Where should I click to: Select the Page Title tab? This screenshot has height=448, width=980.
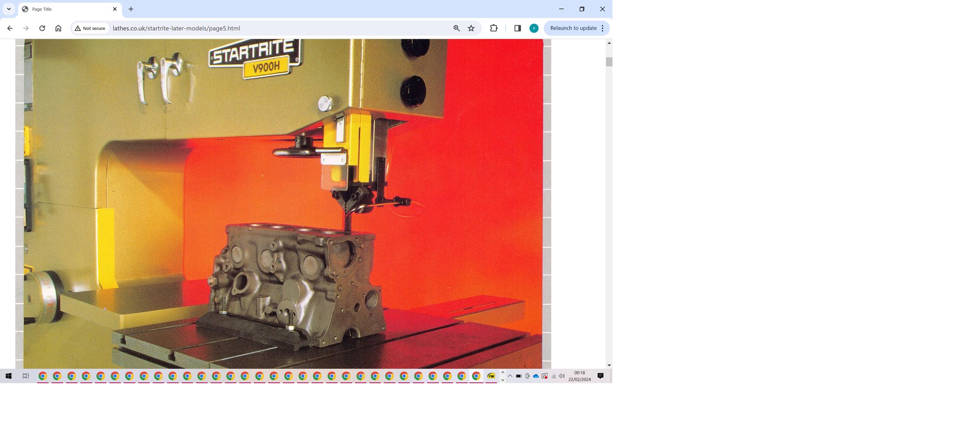[x=64, y=9]
